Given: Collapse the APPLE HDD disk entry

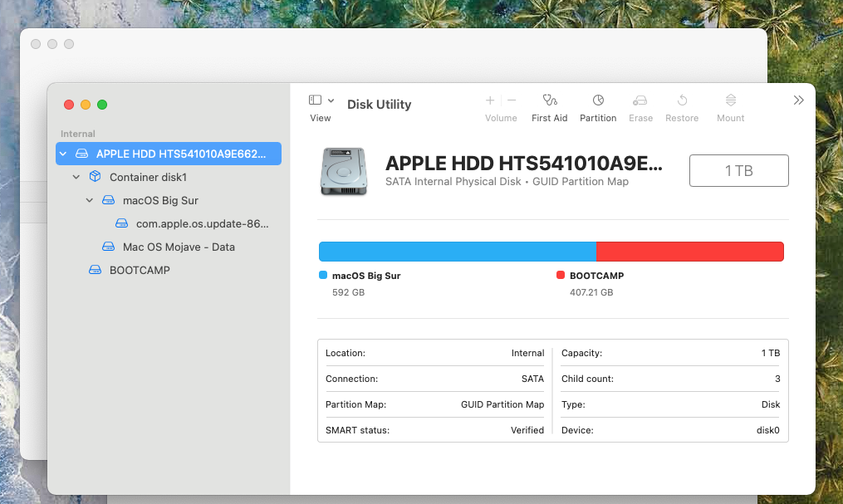Looking at the screenshot, I should tap(62, 154).
